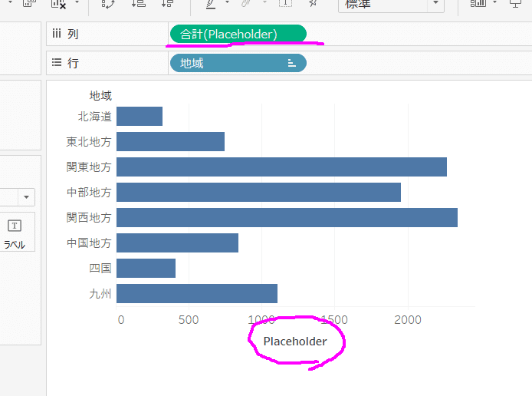Screen dimensions: 532x396
Task: Select the 合計(Placeholder) pill on columns
Action: [x=238, y=34]
